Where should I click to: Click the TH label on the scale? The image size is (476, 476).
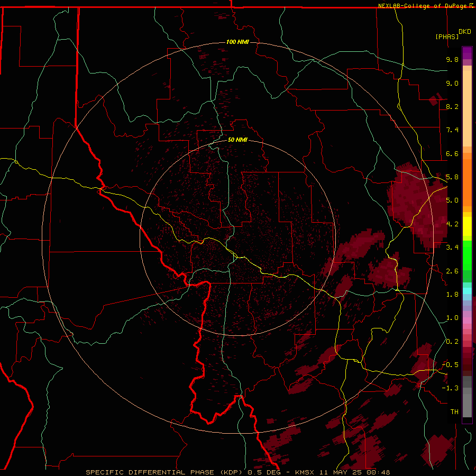click(x=454, y=412)
